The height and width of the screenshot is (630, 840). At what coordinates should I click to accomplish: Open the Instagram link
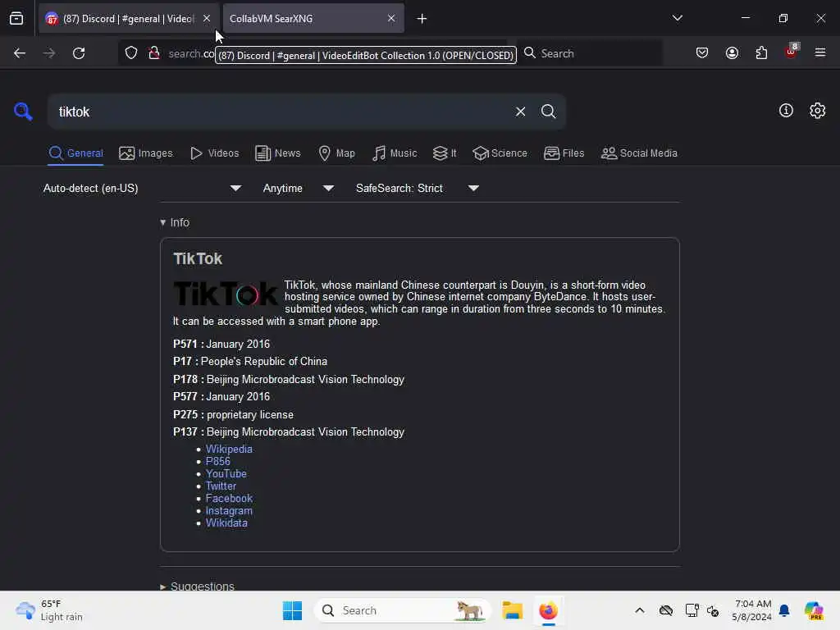coord(229,510)
